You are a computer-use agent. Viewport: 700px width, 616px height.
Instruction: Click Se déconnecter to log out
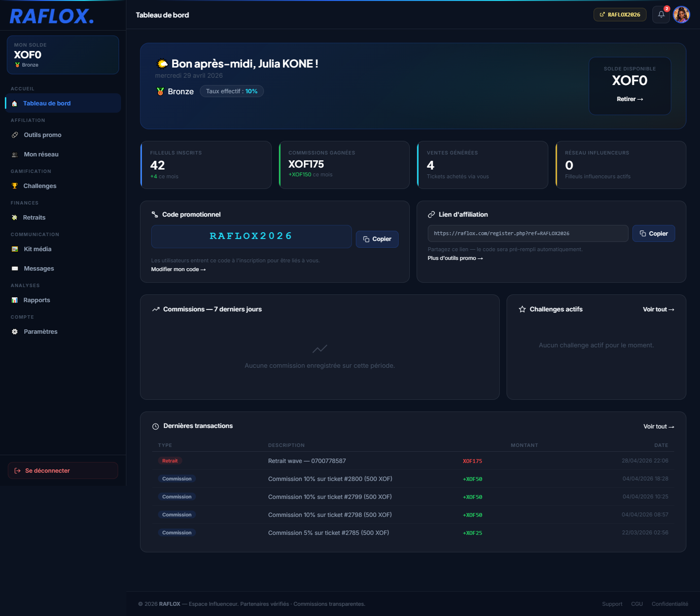(63, 471)
